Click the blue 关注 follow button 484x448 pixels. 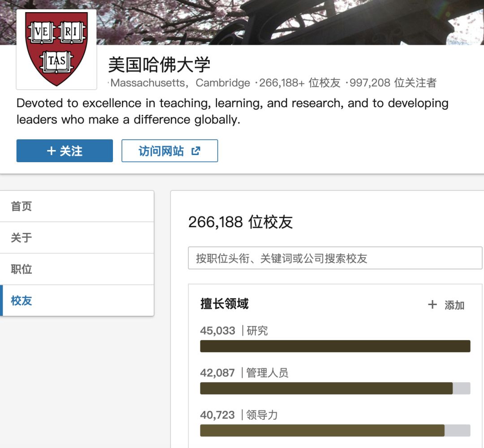coord(65,151)
